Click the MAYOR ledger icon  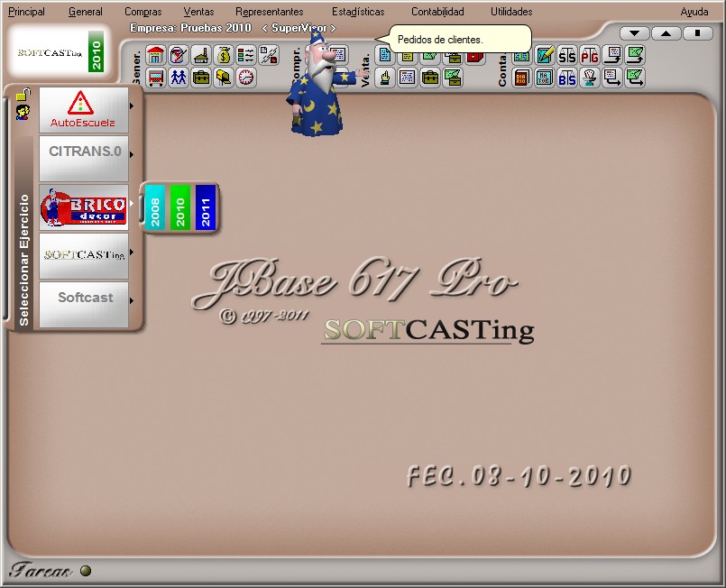544,78
